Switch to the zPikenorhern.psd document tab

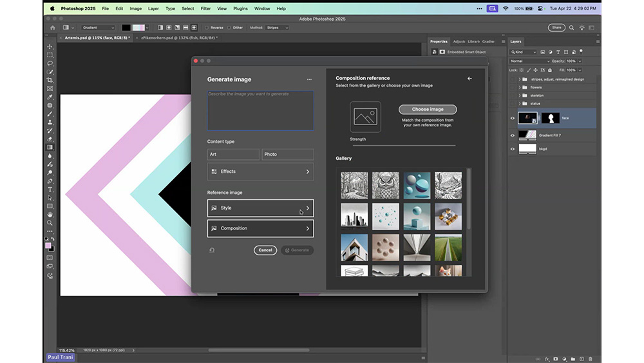click(x=179, y=38)
